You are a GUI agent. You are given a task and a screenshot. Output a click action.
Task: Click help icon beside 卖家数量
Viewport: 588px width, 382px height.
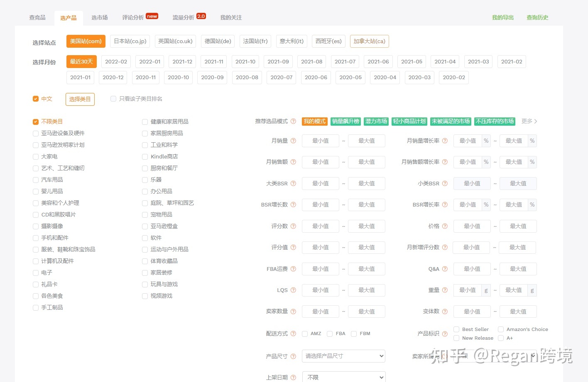tap(293, 312)
